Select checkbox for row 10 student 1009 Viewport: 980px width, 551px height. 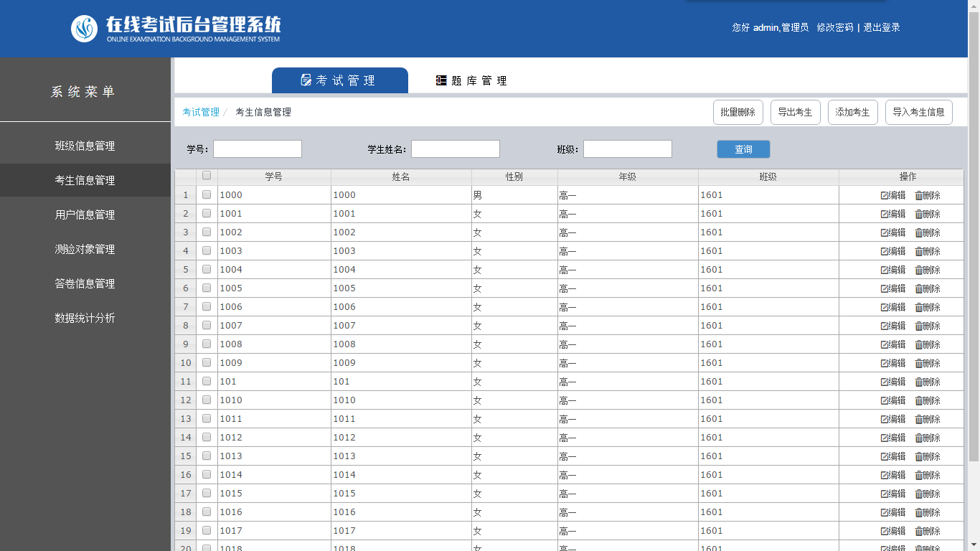[207, 363]
